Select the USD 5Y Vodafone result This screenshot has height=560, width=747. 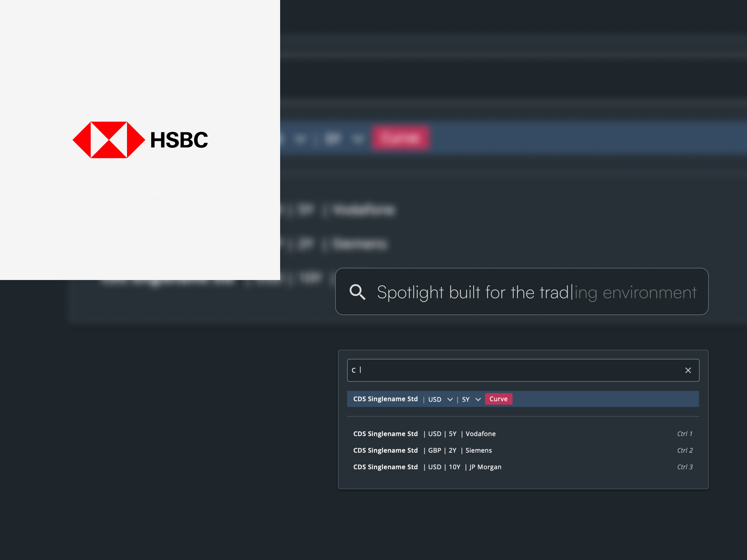tap(523, 434)
